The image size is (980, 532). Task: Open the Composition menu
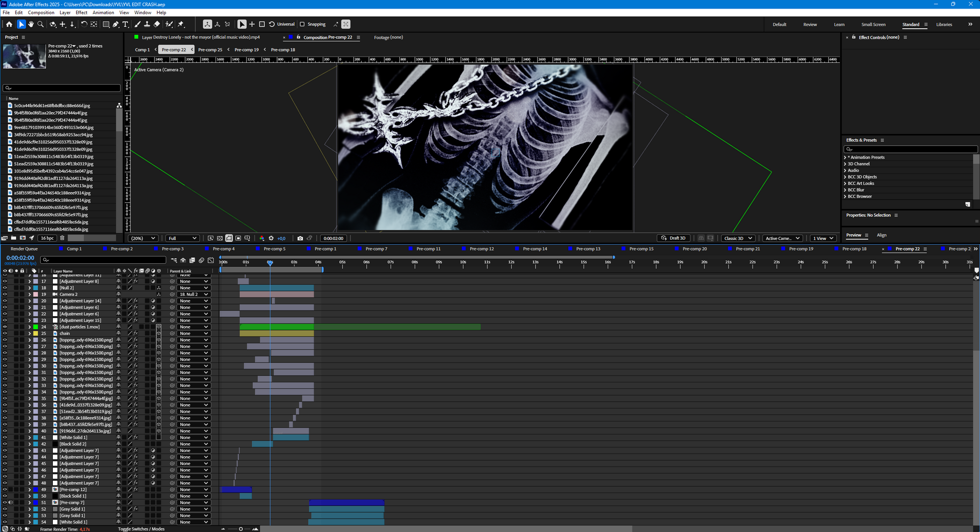pyautogui.click(x=41, y=13)
